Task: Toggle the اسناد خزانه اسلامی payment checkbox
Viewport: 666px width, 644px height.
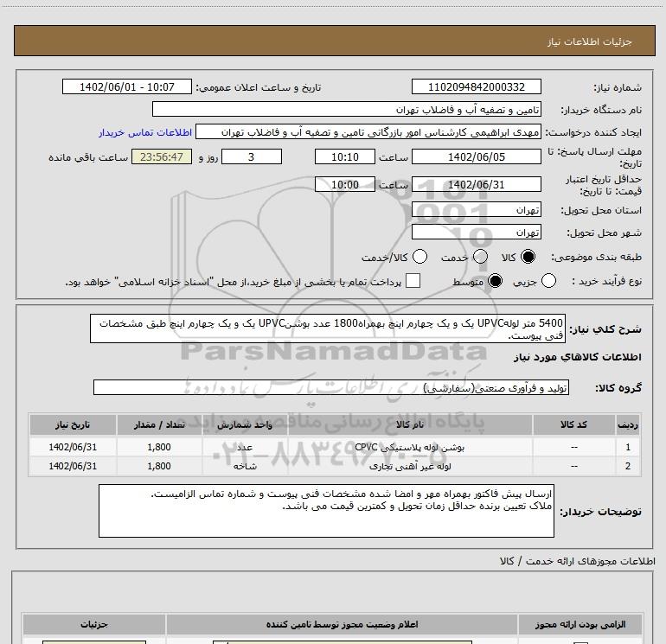Action: coord(413,281)
